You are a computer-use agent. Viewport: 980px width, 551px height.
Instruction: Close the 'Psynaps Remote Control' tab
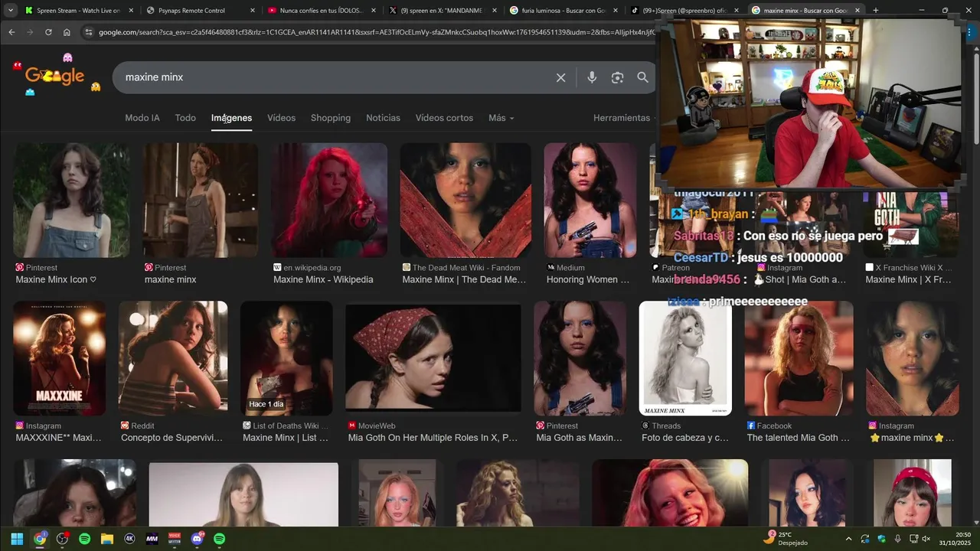click(x=253, y=11)
